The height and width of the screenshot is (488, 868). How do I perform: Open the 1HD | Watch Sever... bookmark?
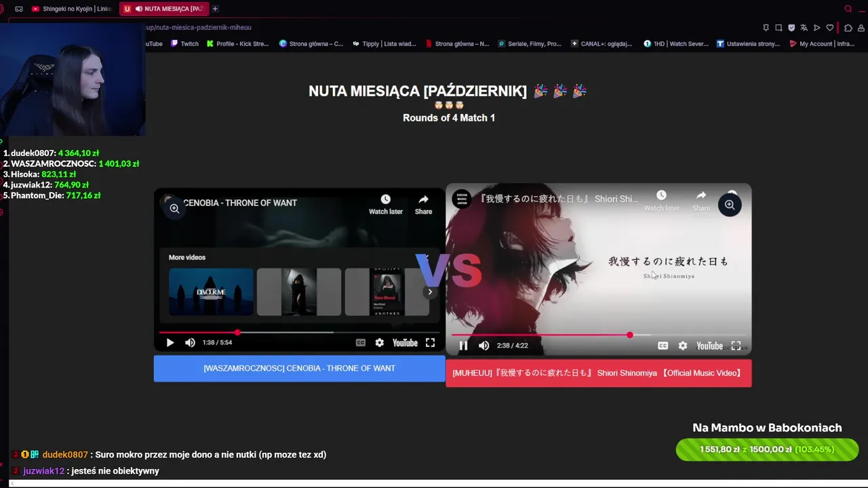coord(675,43)
